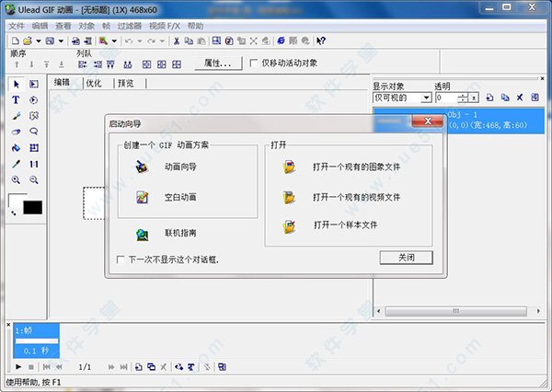Select the arrow Pick tool

pos(17,84)
